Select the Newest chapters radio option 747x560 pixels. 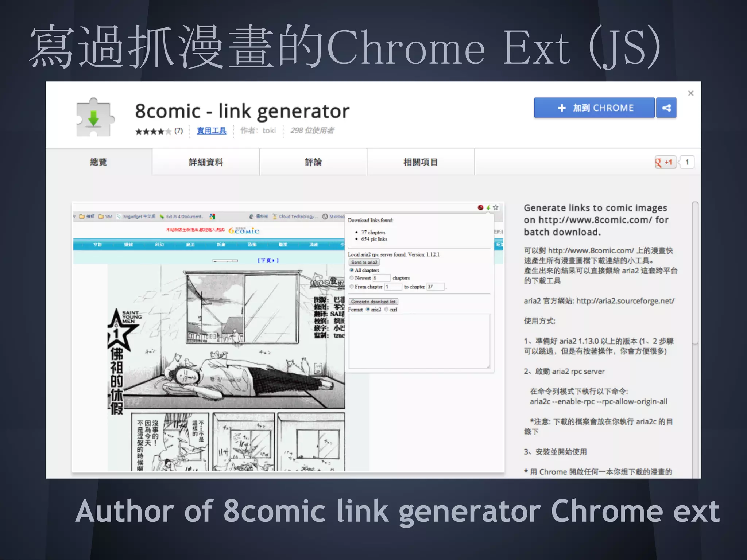pos(352,278)
